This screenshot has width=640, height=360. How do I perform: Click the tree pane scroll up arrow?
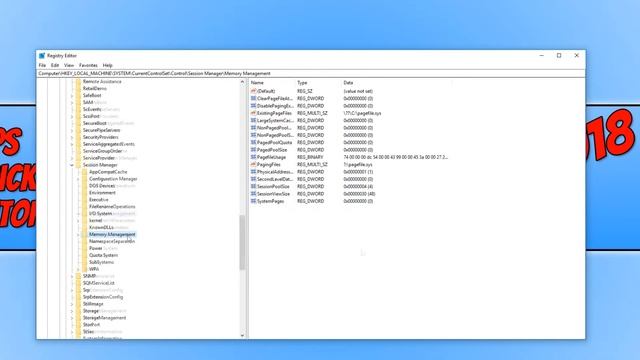(242, 82)
